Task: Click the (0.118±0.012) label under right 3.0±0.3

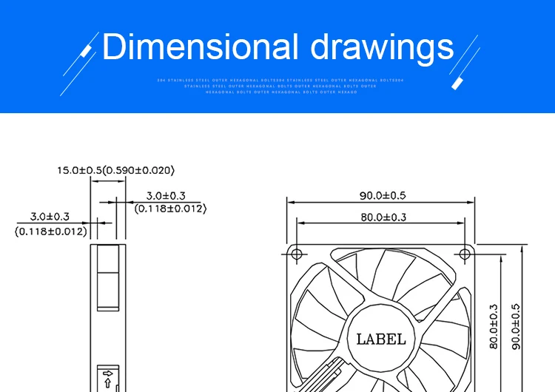Action: [169, 209]
